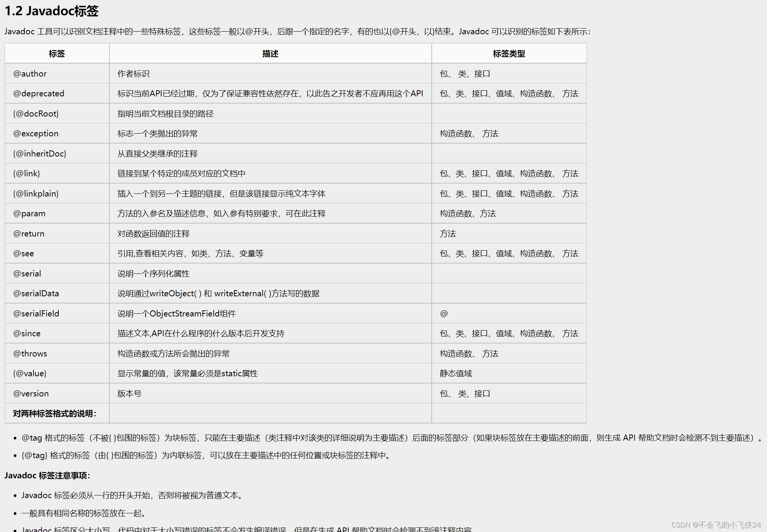This screenshot has width=767, height=532.
Task: Click the @serialField ObjectStreamField description
Action: coord(176,314)
